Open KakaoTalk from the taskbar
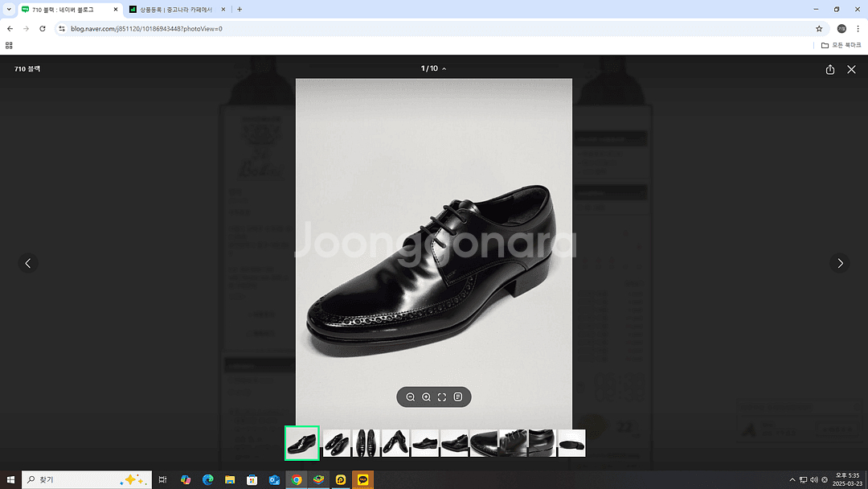This screenshot has height=489, width=868. [362, 479]
